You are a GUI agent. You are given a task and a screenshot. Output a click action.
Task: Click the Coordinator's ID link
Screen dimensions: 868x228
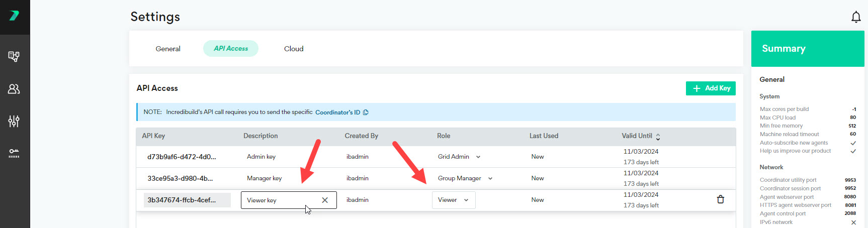click(337, 112)
